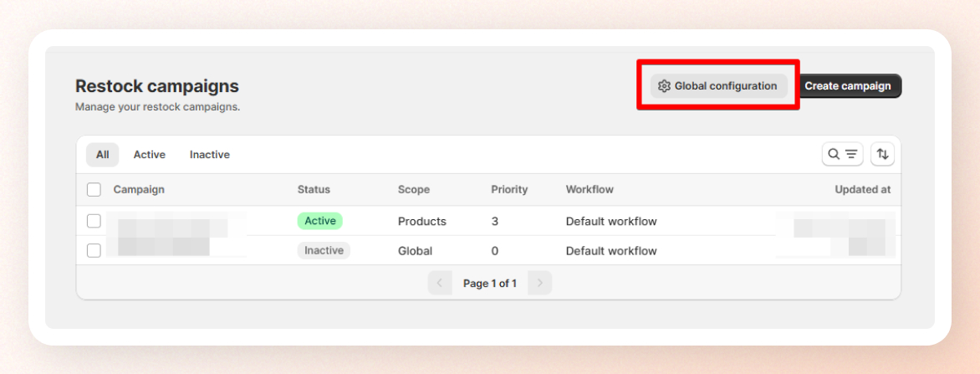This screenshot has width=980, height=374.
Task: Show the Inactive campaigns tab
Action: [209, 155]
